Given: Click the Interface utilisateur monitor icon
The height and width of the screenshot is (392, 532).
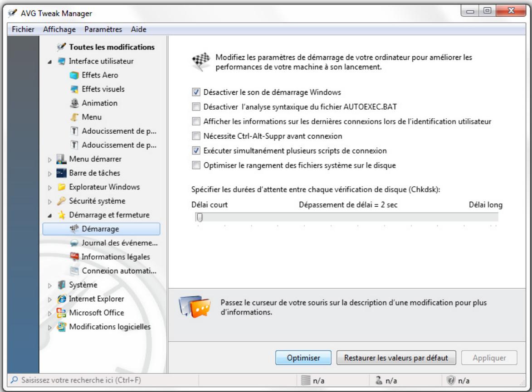Looking at the screenshot, I should 61,61.
